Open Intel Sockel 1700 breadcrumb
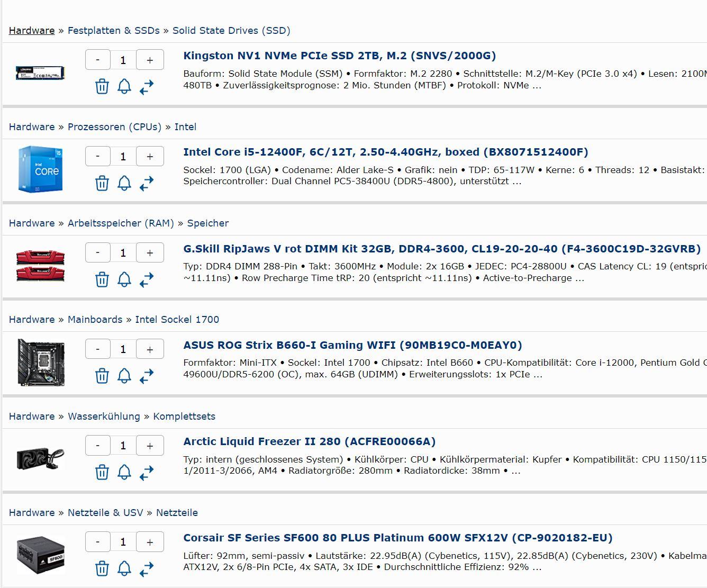This screenshot has height=588, width=707. click(x=177, y=319)
